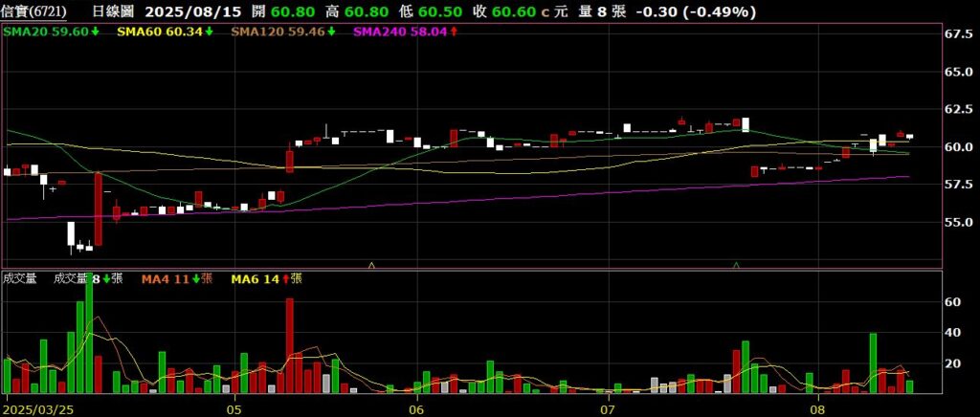Click the green down arrow beside SMA60

(209, 32)
